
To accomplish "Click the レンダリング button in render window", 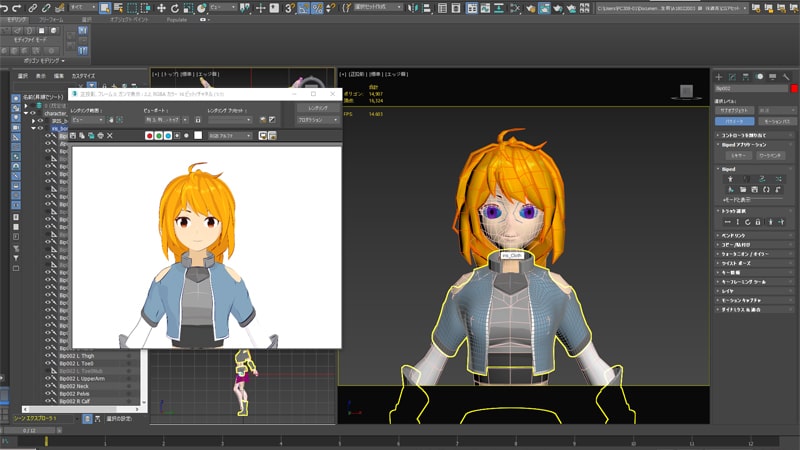I will (317, 107).
